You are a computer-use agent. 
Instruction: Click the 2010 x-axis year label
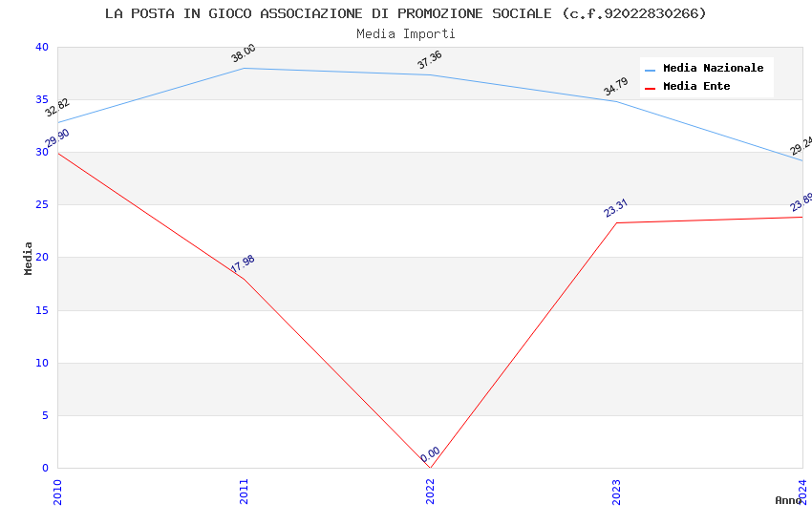[57, 491]
